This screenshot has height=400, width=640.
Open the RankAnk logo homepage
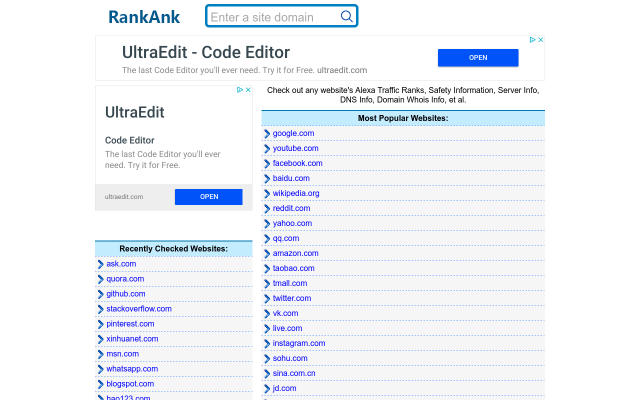144,17
